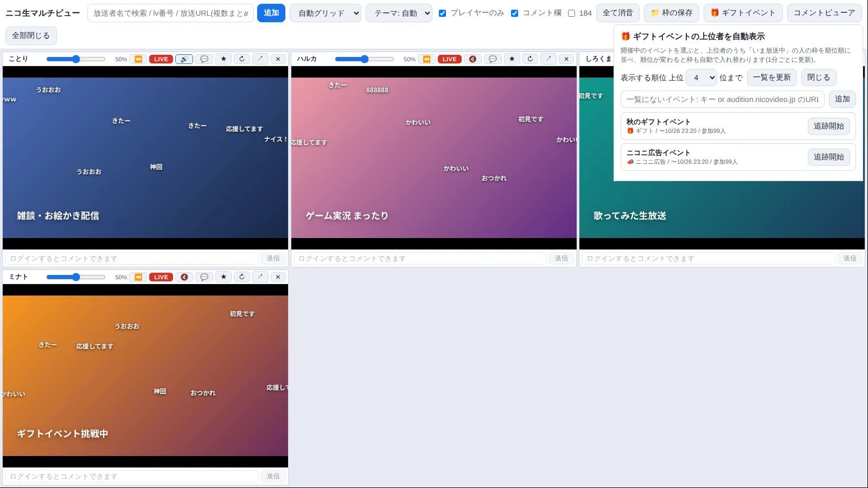
Task: Star the ミナト stream
Action: (x=224, y=277)
